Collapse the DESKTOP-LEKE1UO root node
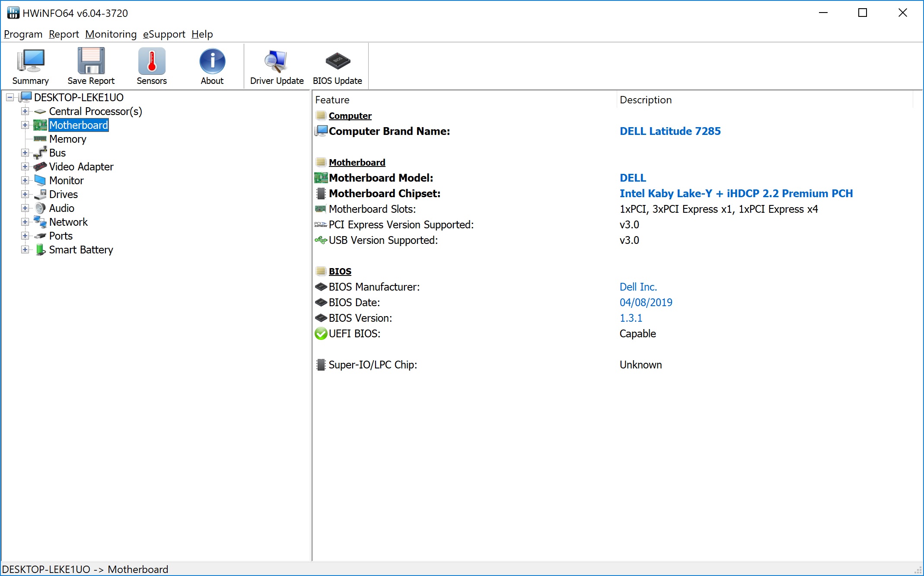This screenshot has width=924, height=576. 10,97
